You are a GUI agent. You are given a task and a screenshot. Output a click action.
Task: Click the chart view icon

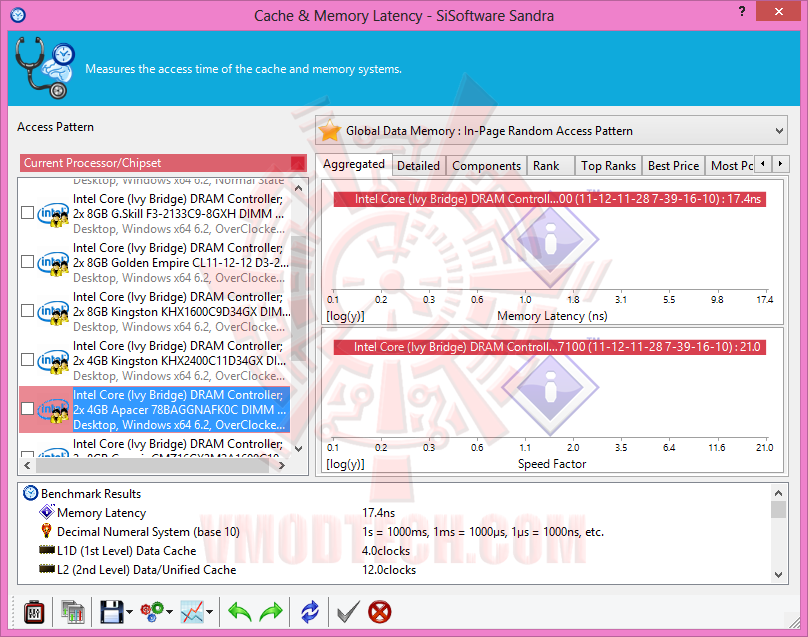192,612
